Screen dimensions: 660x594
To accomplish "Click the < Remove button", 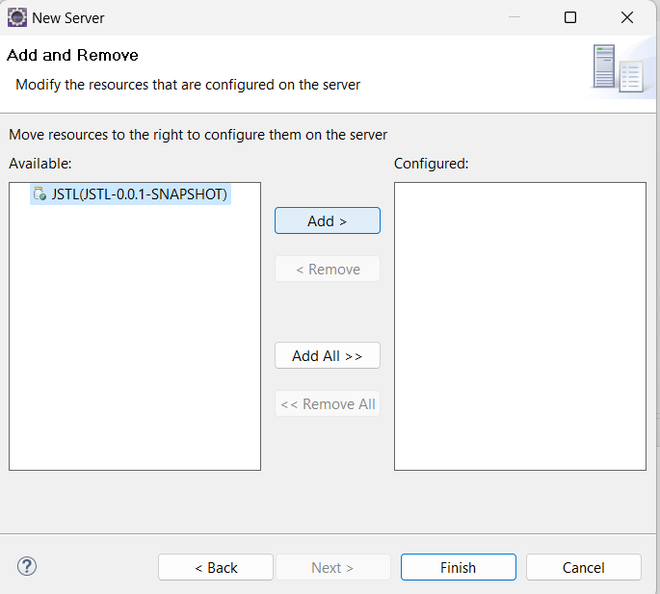I will tap(327, 269).
